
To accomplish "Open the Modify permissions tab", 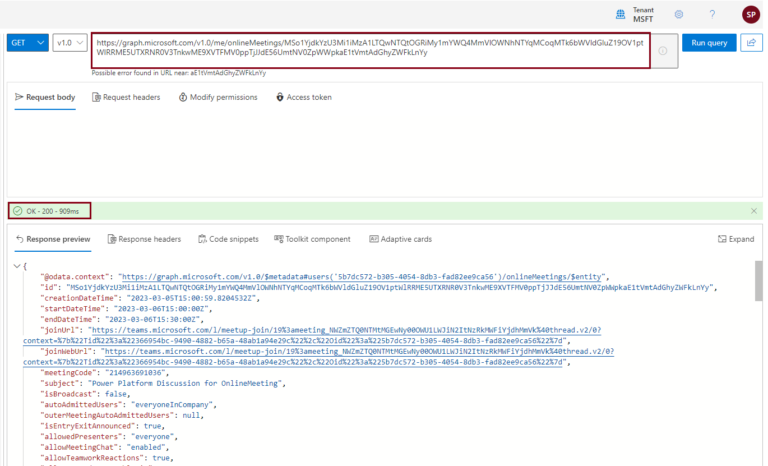I will coord(217,97).
